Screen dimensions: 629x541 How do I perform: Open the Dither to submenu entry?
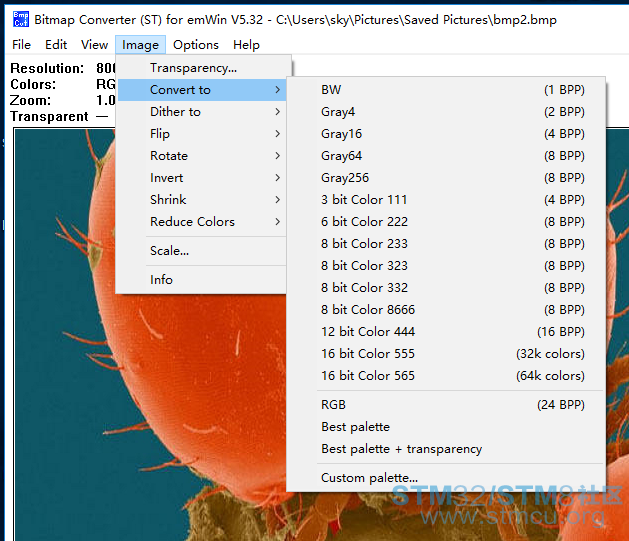tap(202, 112)
